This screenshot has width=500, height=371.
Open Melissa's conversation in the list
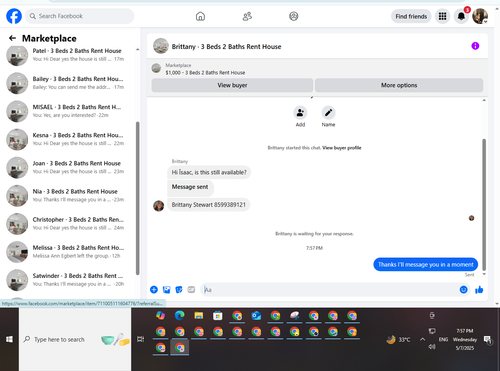68,252
